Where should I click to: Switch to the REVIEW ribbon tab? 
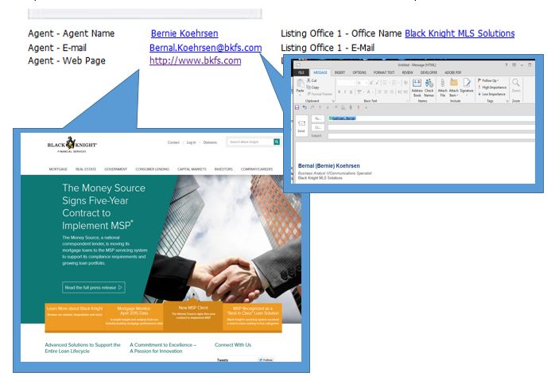click(x=407, y=72)
